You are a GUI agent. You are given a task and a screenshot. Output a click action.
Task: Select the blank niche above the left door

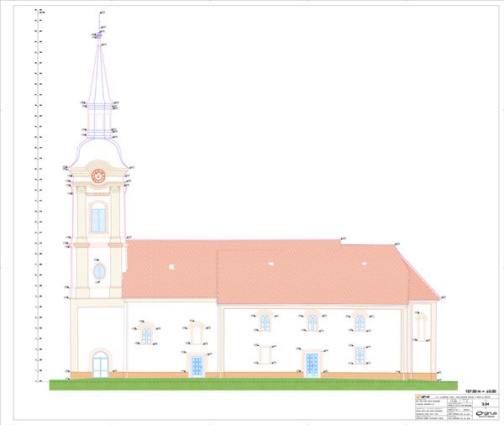pos(197,333)
